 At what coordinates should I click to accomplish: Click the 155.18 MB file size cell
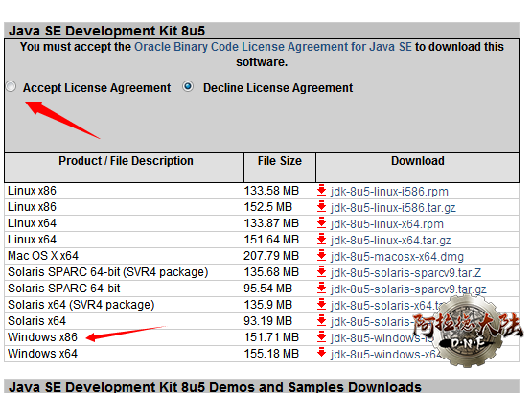[271, 354]
